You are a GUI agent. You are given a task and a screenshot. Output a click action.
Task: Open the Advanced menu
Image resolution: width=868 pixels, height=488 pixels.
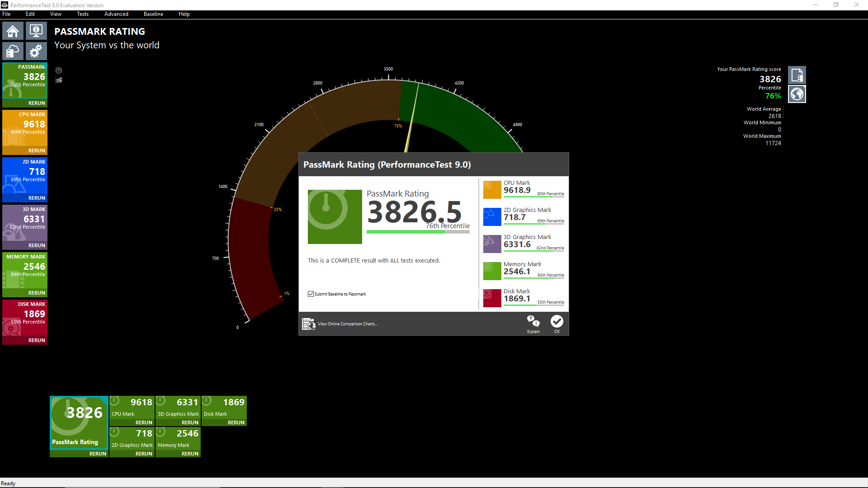point(116,14)
